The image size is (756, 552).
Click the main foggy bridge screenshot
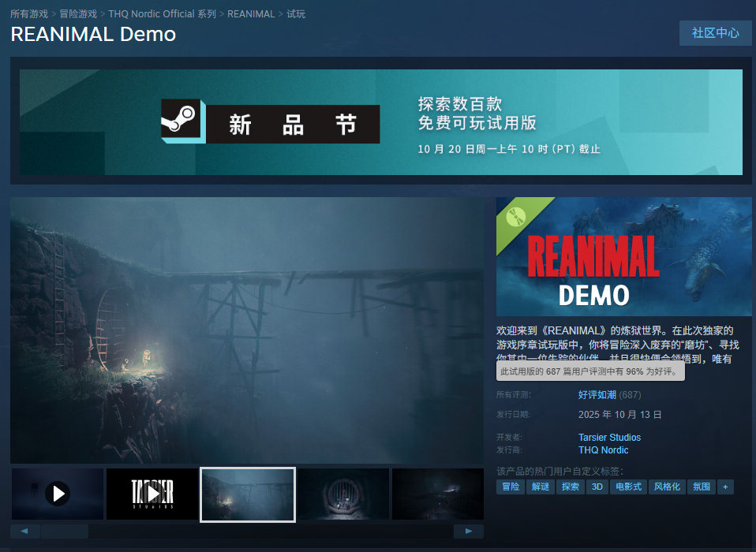[x=247, y=330]
